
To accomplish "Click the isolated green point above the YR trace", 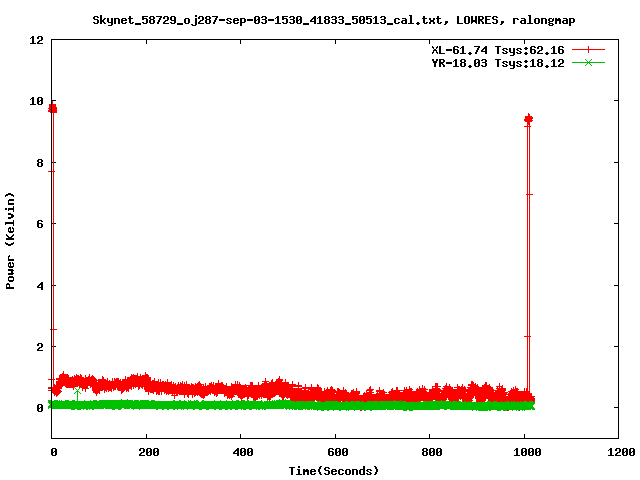I will (78, 391).
